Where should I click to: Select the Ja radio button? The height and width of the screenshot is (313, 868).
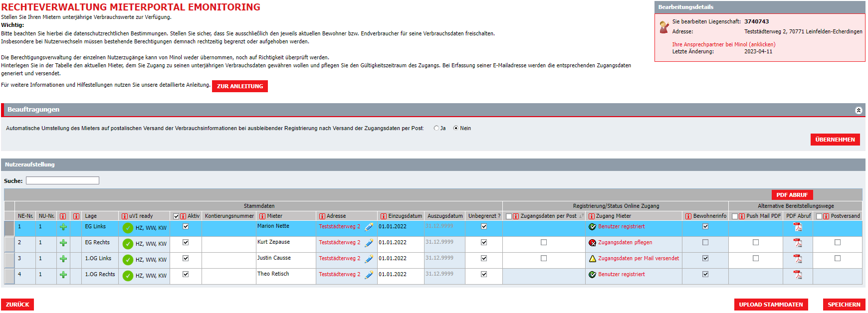(x=436, y=128)
